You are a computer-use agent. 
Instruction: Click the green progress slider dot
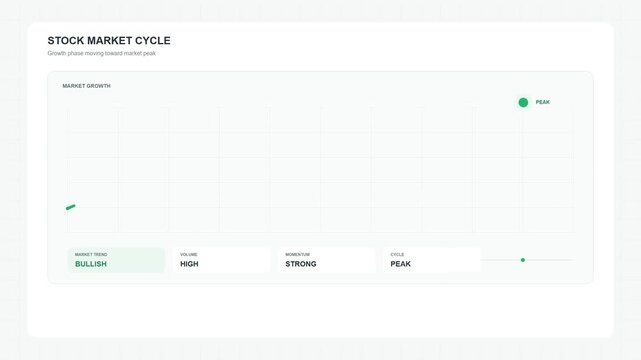pos(522,260)
